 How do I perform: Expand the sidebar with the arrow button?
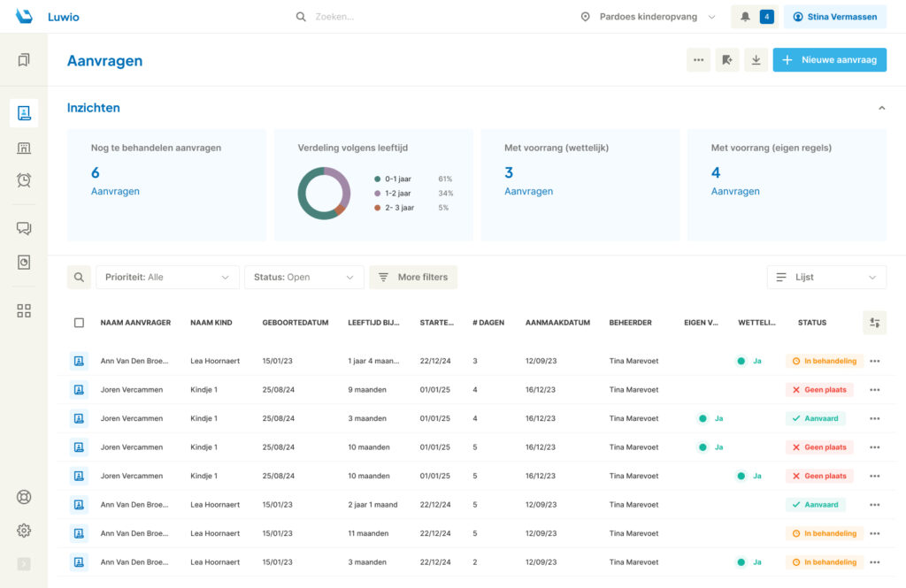pos(24,564)
